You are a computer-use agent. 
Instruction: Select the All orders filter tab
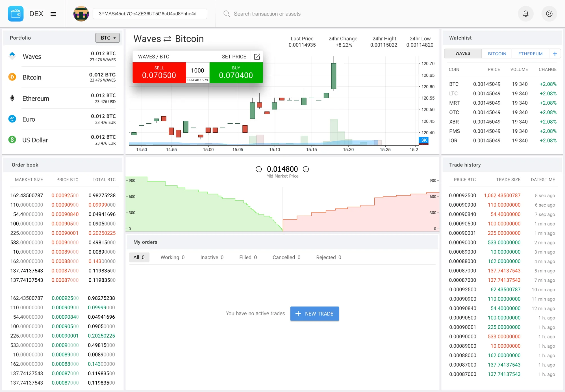pyautogui.click(x=139, y=257)
